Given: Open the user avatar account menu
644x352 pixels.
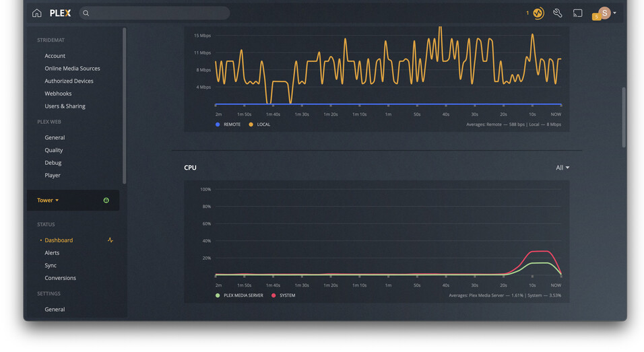Looking at the screenshot, I should (604, 13).
